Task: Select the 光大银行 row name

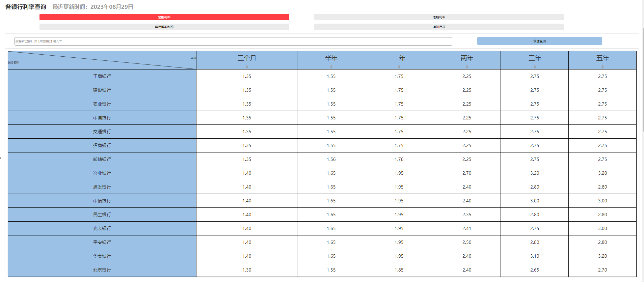Action: [x=102, y=228]
